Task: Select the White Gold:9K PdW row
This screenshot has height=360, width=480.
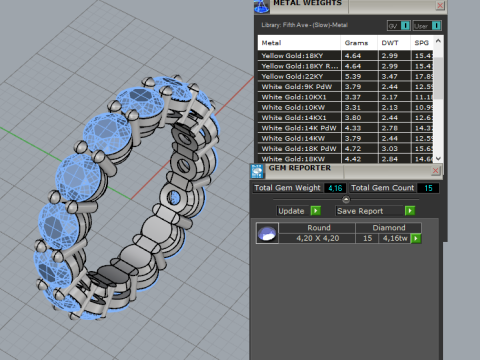Action: 345,87
